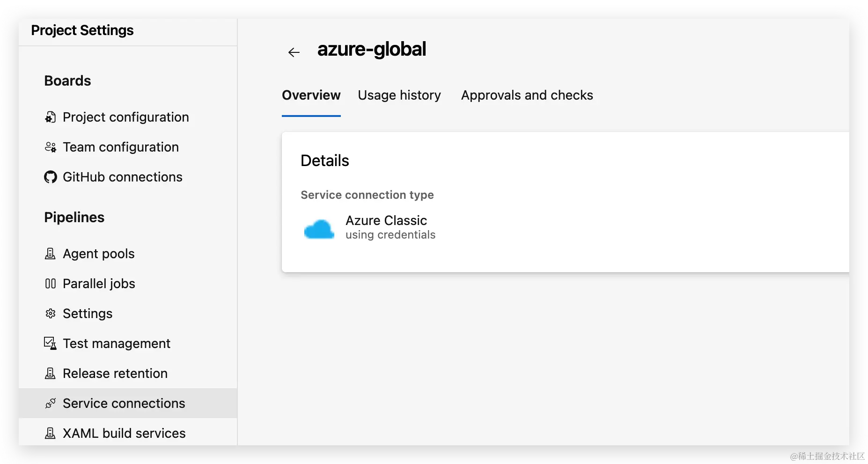This screenshot has height=464, width=868.
Task: Click the Azure Classic text
Action: (386, 220)
